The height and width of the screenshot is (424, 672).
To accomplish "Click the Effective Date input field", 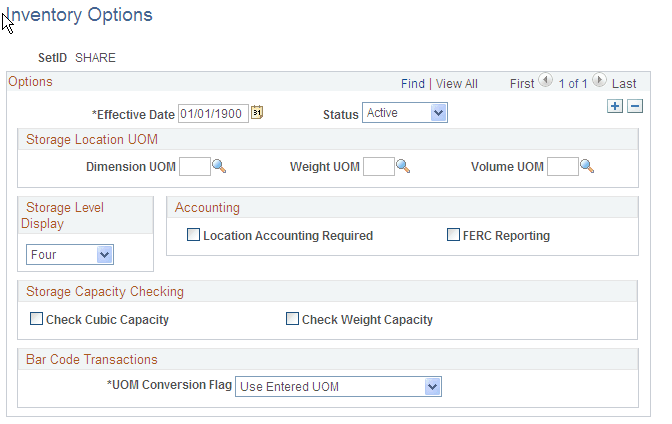I will (213, 113).
